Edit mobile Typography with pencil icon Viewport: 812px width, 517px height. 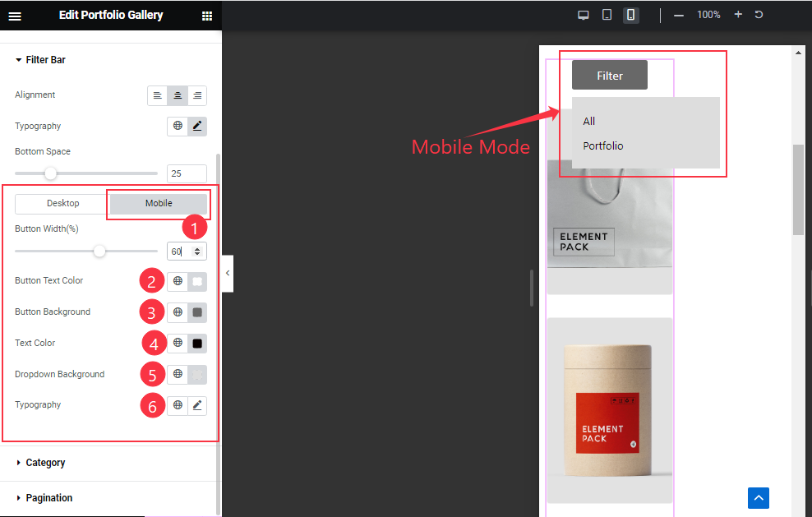pyautogui.click(x=197, y=405)
